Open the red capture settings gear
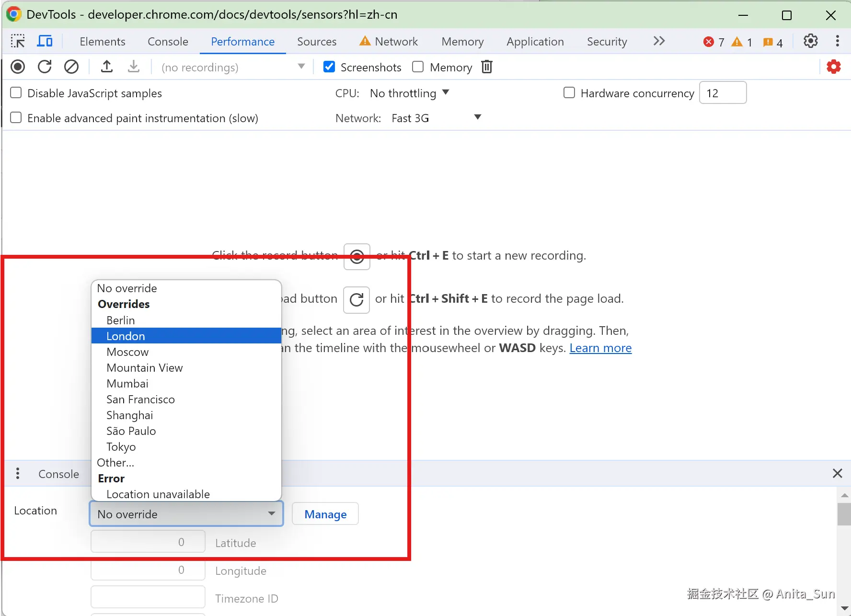Image resolution: width=851 pixels, height=616 pixels. pyautogui.click(x=834, y=67)
